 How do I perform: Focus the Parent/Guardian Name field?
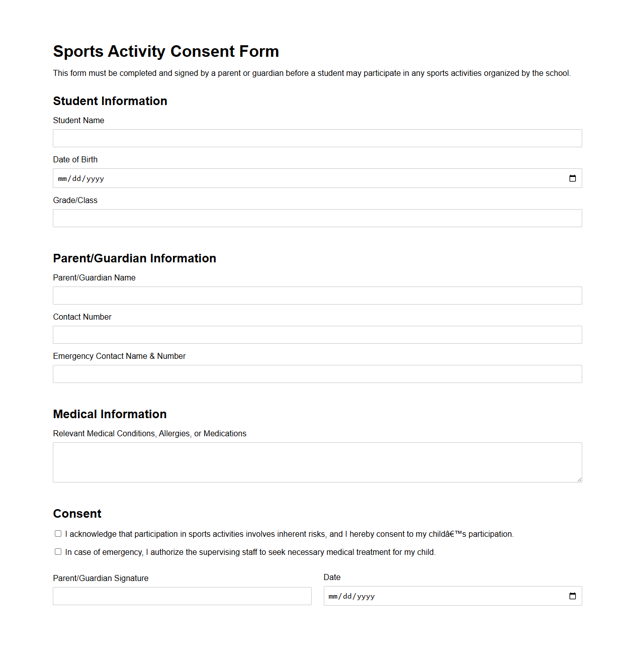tap(317, 295)
